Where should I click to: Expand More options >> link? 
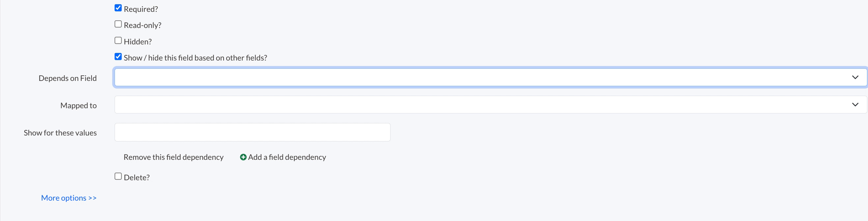[x=69, y=198]
